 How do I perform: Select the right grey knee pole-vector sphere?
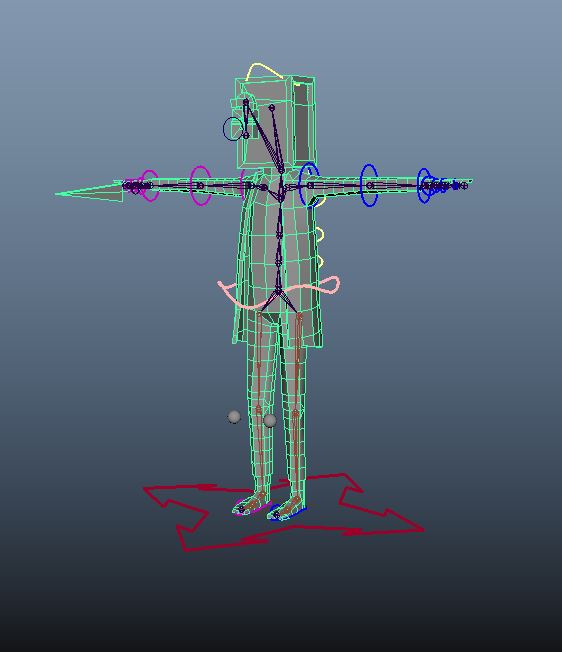[270, 420]
